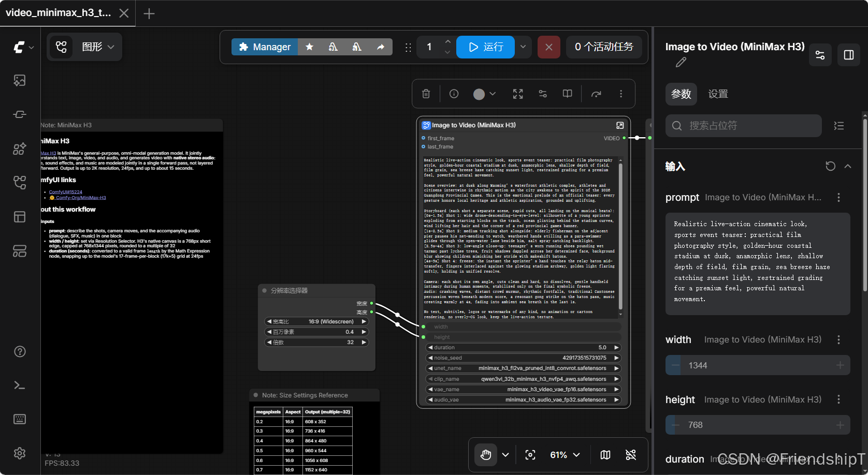Click the share arrow icon in Manager group
The image size is (868, 475).
[381, 47]
